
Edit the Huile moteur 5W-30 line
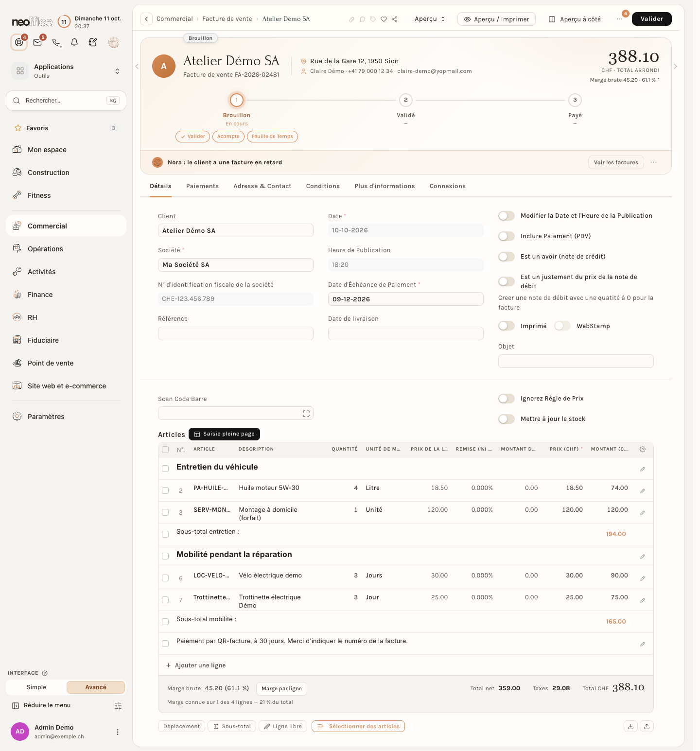(643, 491)
